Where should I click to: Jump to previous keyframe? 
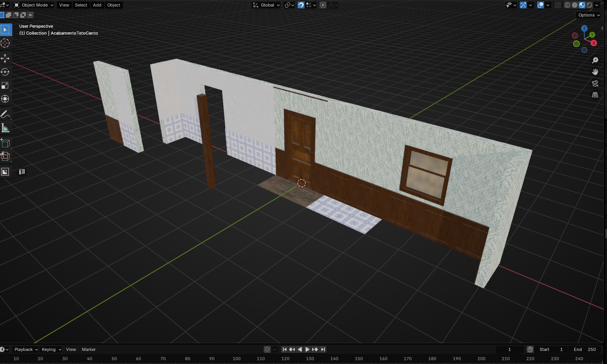(x=292, y=349)
